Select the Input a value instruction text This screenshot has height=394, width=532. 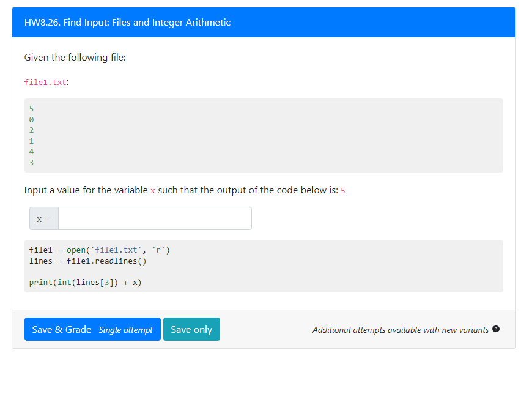tap(183, 190)
